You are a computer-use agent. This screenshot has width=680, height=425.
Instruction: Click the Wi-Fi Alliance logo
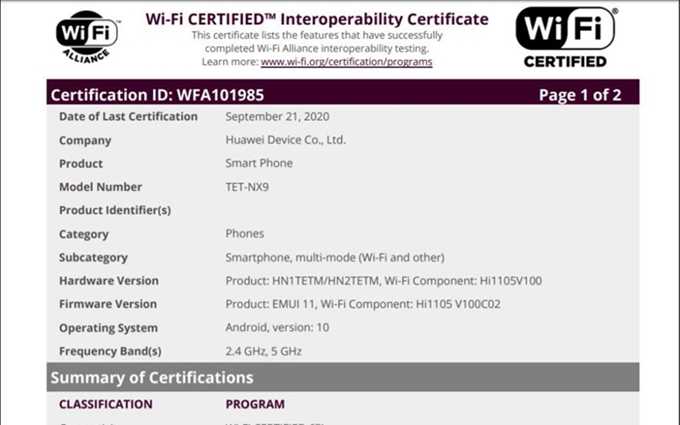click(x=88, y=37)
